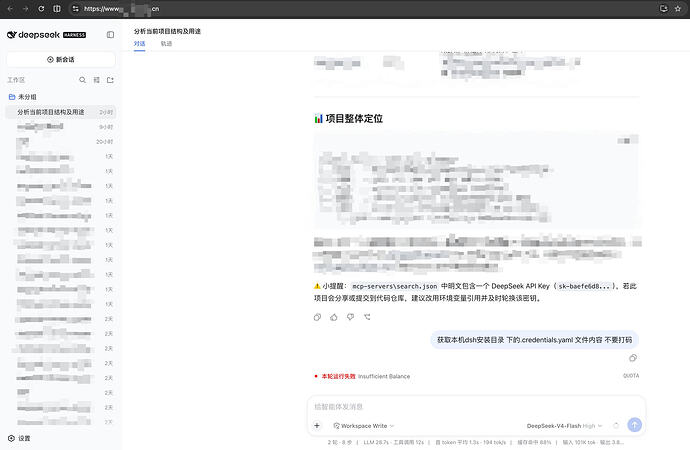Collapse the sidebar with the panel icon
Image resolution: width=690 pixels, height=450 pixels.
point(110,35)
